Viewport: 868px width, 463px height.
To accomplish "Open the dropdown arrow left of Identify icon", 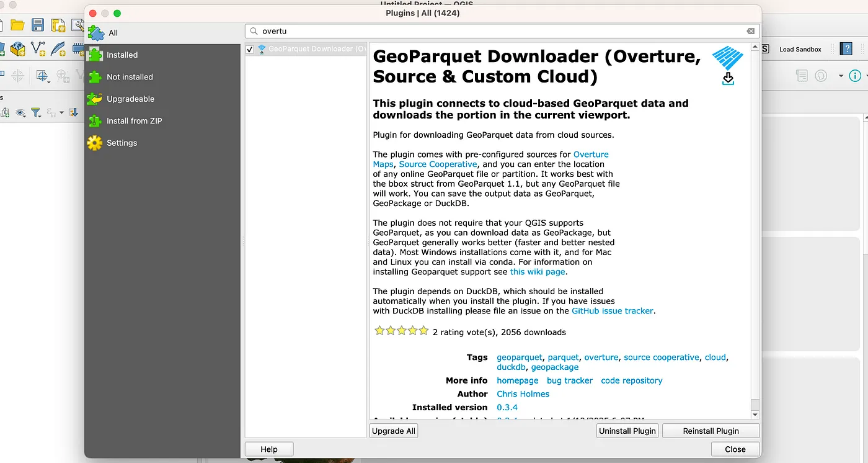I will (x=841, y=76).
